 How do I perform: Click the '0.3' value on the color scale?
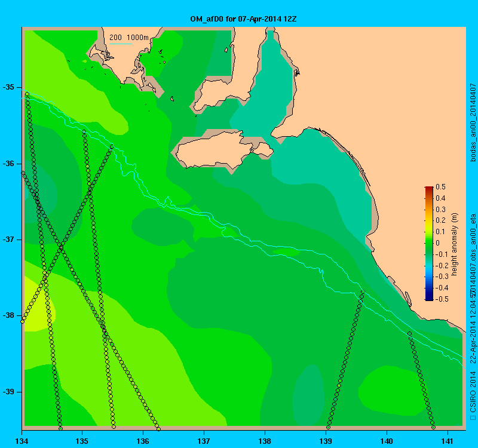point(441,210)
